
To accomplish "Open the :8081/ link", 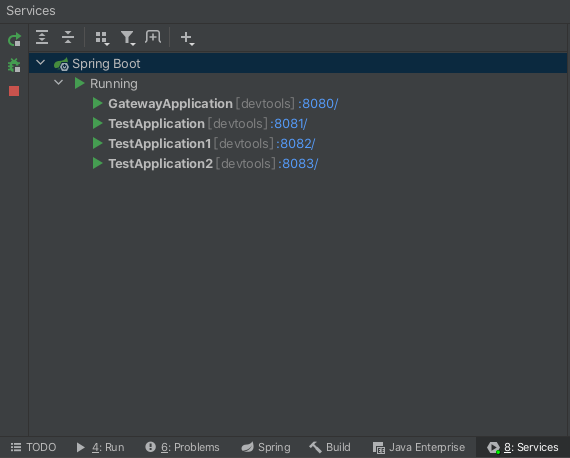I will coord(289,124).
